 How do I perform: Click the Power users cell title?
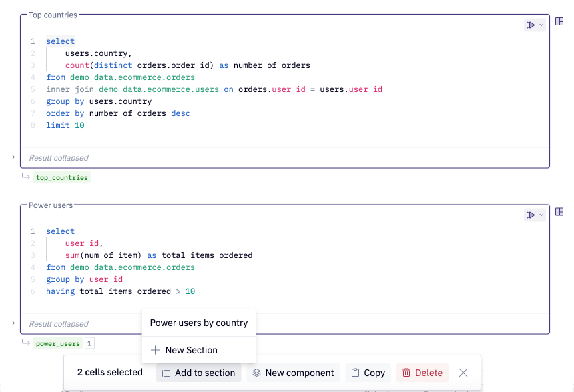[51, 205]
